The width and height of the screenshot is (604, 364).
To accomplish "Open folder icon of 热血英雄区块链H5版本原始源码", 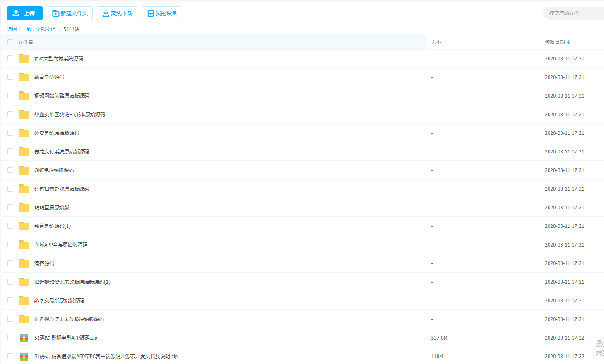I will point(24,115).
